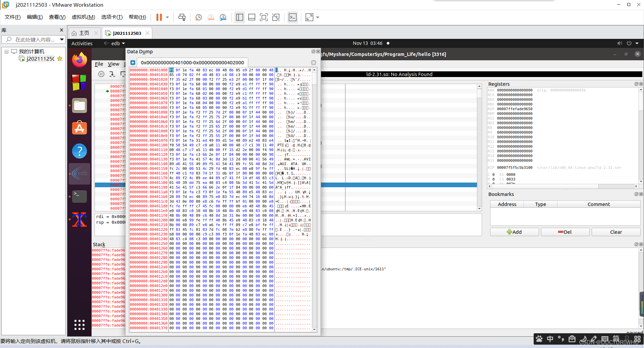The height and width of the screenshot is (348, 644).
Task: Enter full screen mode icon
Action: (264, 17)
